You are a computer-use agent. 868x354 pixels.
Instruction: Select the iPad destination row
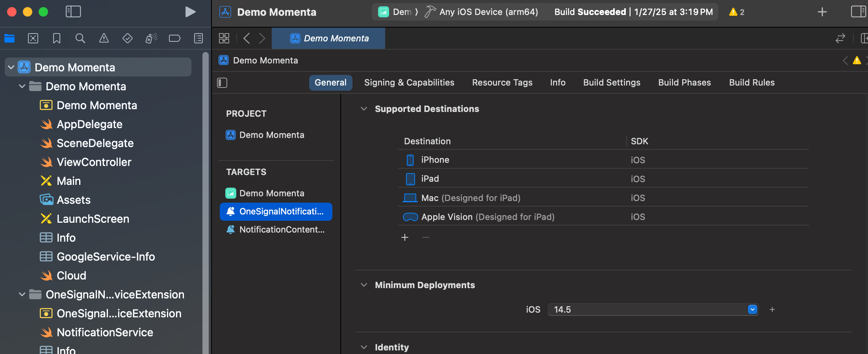coord(603,179)
